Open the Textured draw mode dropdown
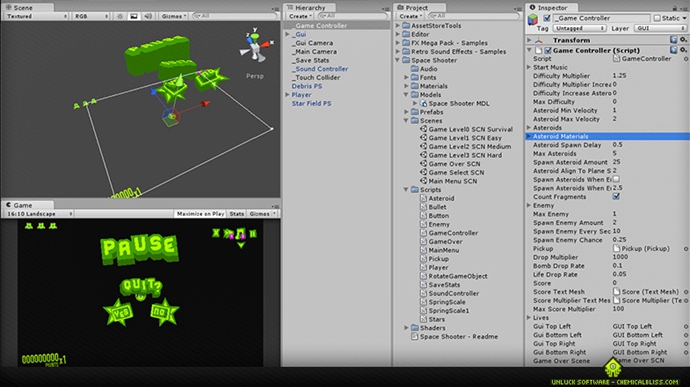The width and height of the screenshot is (690, 387). point(37,16)
